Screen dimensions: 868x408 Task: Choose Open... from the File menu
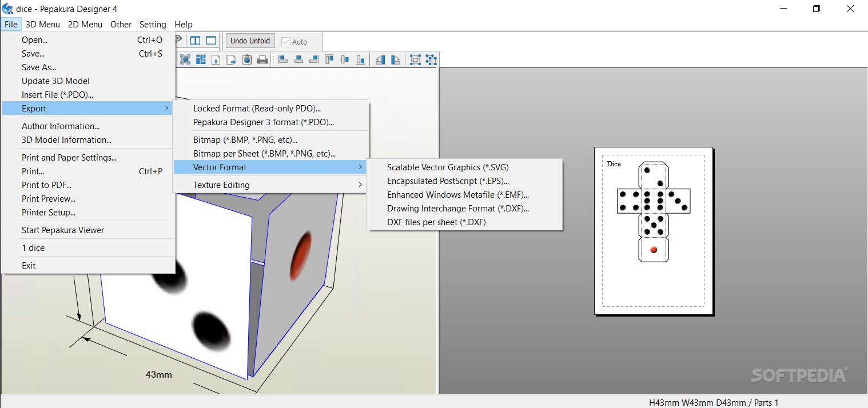click(88, 40)
